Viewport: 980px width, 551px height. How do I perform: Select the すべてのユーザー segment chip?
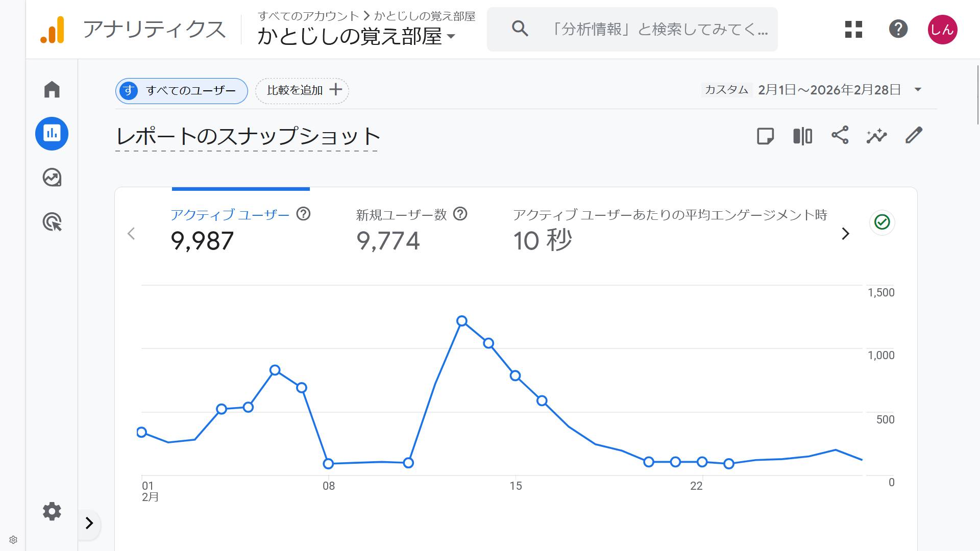[x=181, y=90]
